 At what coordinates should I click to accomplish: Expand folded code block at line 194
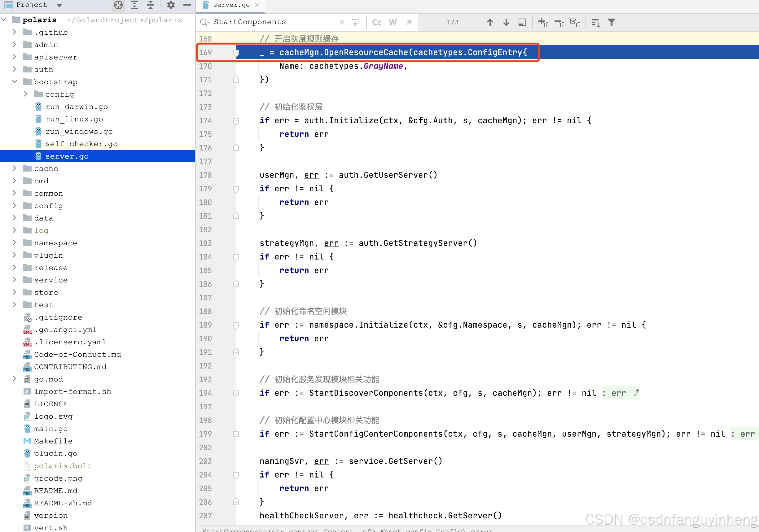pyautogui.click(x=236, y=393)
